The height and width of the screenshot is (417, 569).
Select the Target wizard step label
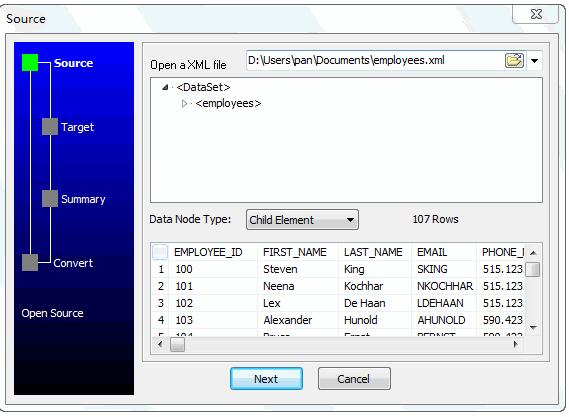coord(77,127)
